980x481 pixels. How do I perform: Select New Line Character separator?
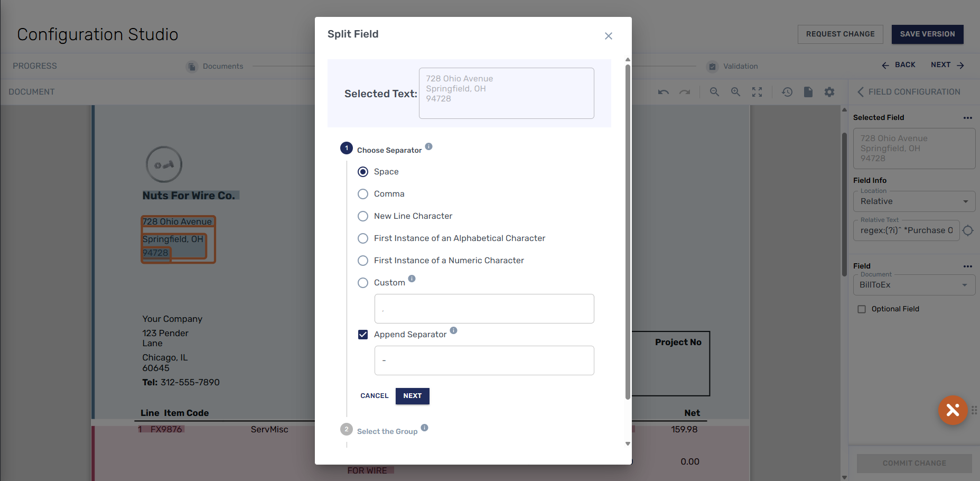pos(363,216)
